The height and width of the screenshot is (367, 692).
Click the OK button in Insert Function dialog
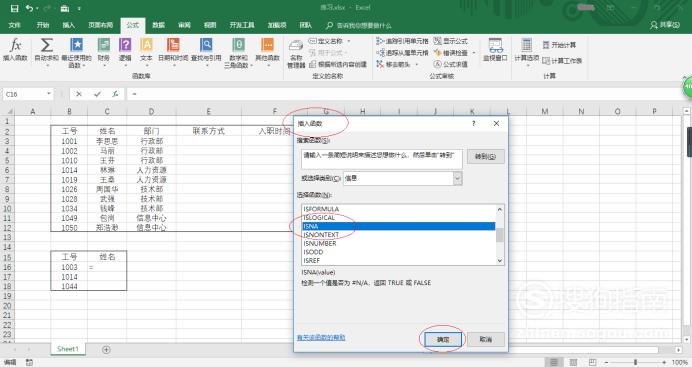pyautogui.click(x=443, y=339)
